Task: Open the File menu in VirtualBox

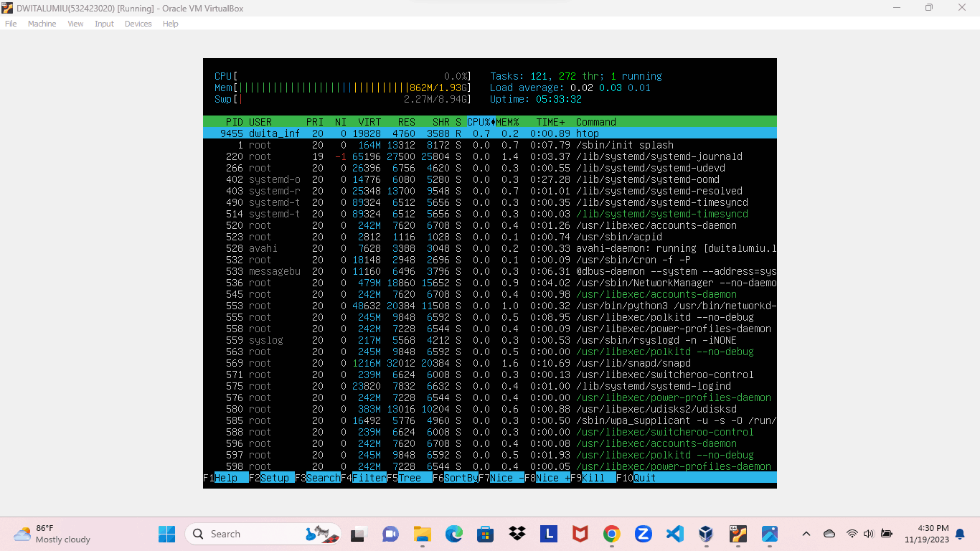Action: tap(11, 24)
